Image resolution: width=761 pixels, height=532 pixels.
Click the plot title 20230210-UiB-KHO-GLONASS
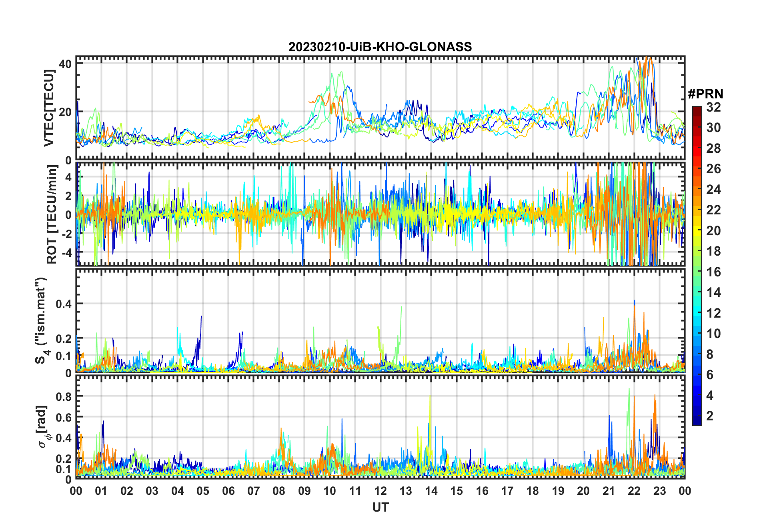[x=380, y=47]
